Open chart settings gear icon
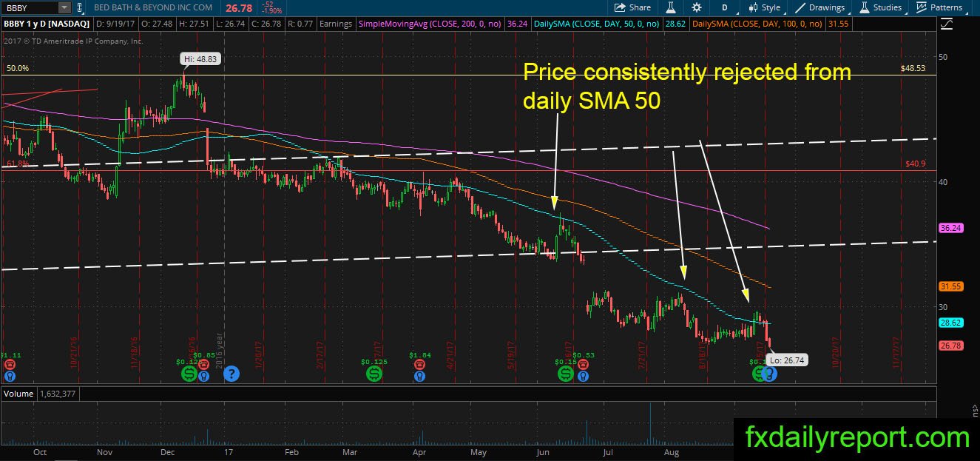Image resolution: width=980 pixels, height=461 pixels. point(697,7)
